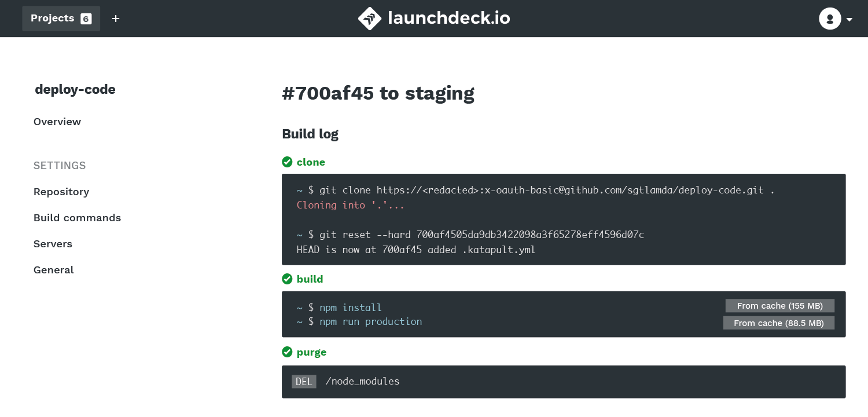Image resolution: width=868 pixels, height=417 pixels.
Task: Open Build commands settings
Action: pyautogui.click(x=77, y=218)
